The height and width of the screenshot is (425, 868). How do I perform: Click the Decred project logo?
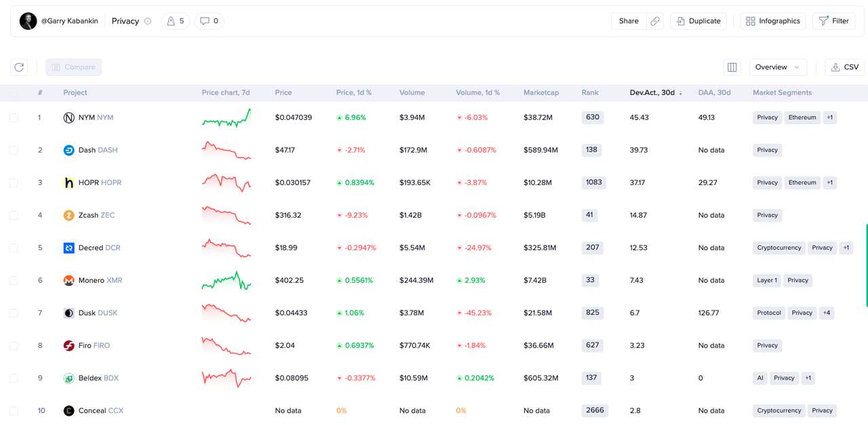(68, 248)
